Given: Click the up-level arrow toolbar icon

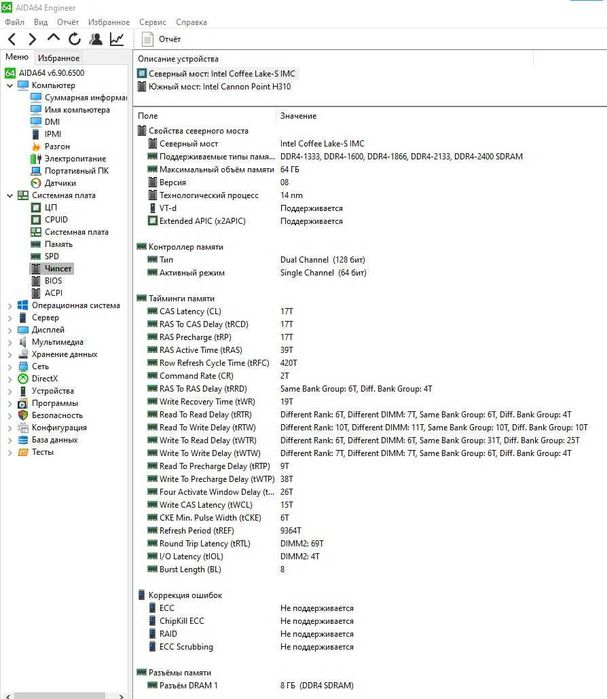Looking at the screenshot, I should [x=53, y=38].
